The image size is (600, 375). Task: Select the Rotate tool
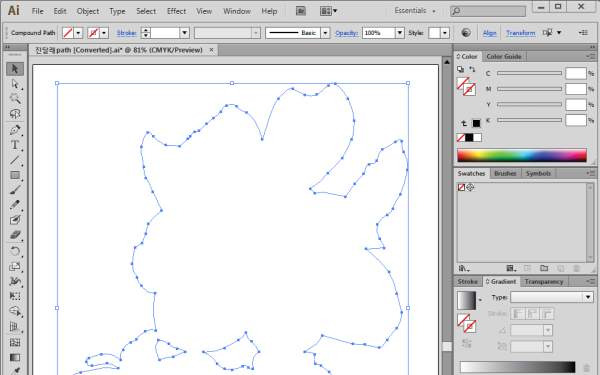15,251
